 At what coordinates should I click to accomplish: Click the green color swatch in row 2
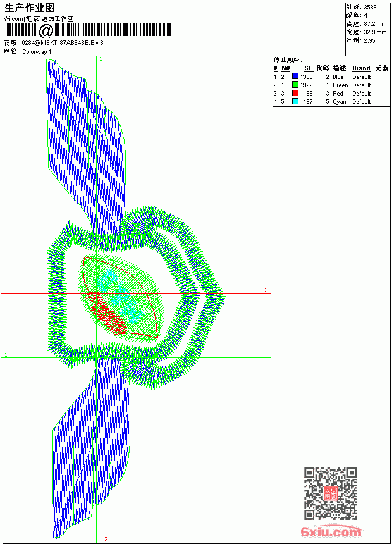click(x=295, y=85)
